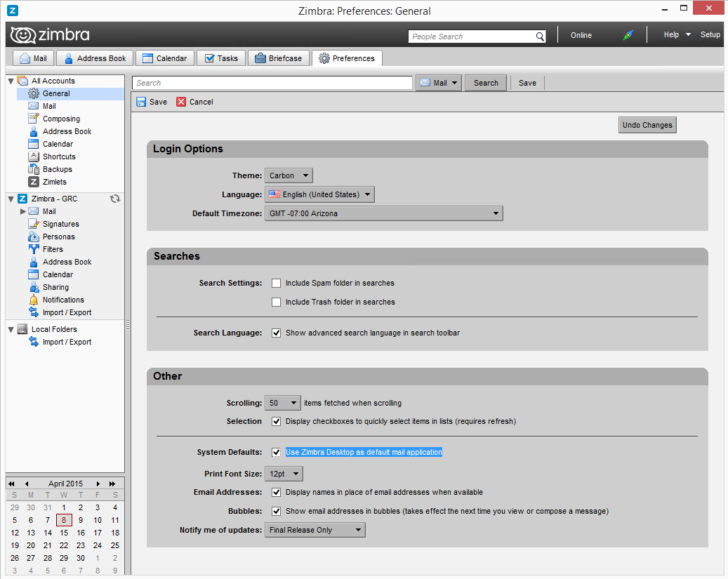Image resolution: width=728 pixels, height=579 pixels.
Task: Toggle Show advanced search language checkbox
Action: (277, 333)
